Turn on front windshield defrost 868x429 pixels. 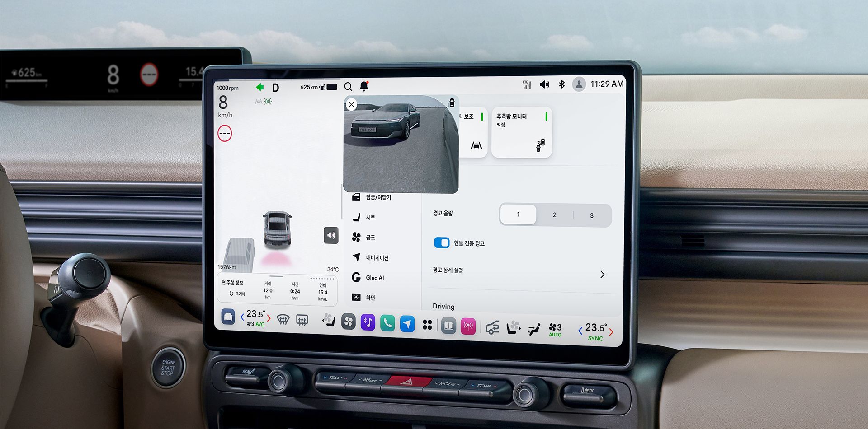click(x=283, y=320)
